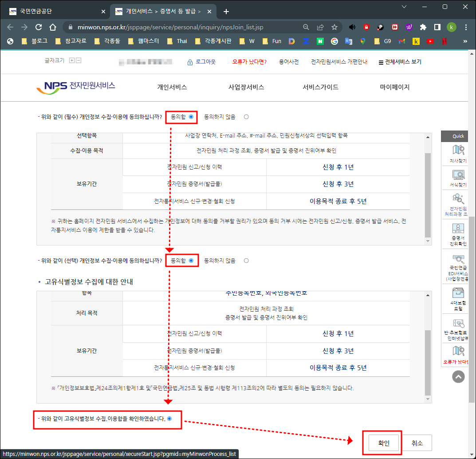Select 동의함 for required personal info collection
Screen dimensions: 476x459
(190, 117)
